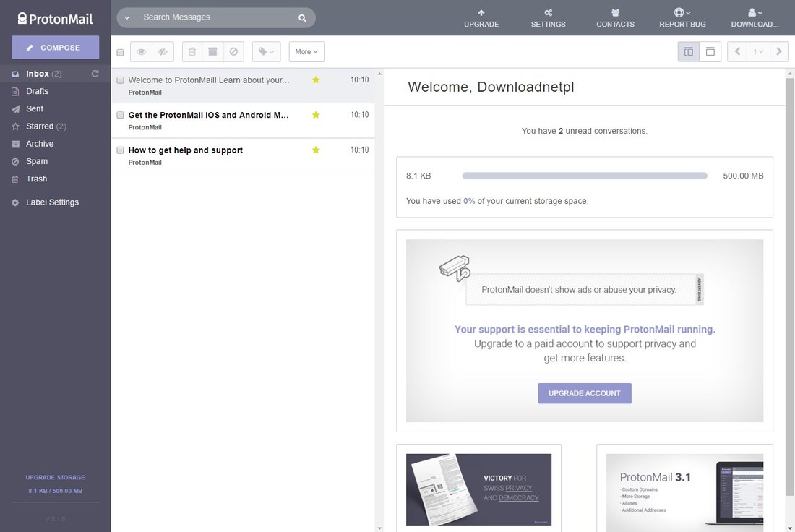Open the Report Bug dropdown
This screenshot has height=532, width=795.
[x=682, y=18]
